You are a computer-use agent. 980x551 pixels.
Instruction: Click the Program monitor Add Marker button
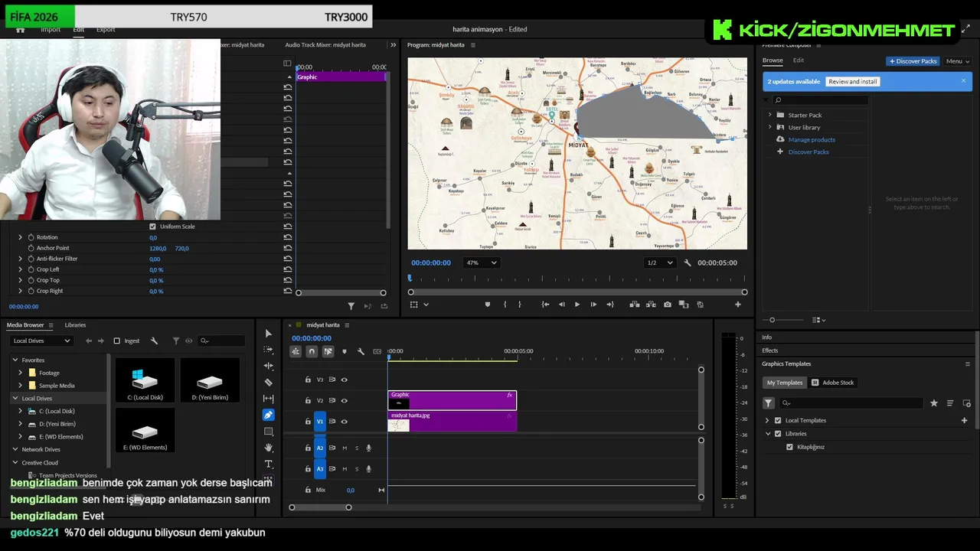pyautogui.click(x=488, y=305)
